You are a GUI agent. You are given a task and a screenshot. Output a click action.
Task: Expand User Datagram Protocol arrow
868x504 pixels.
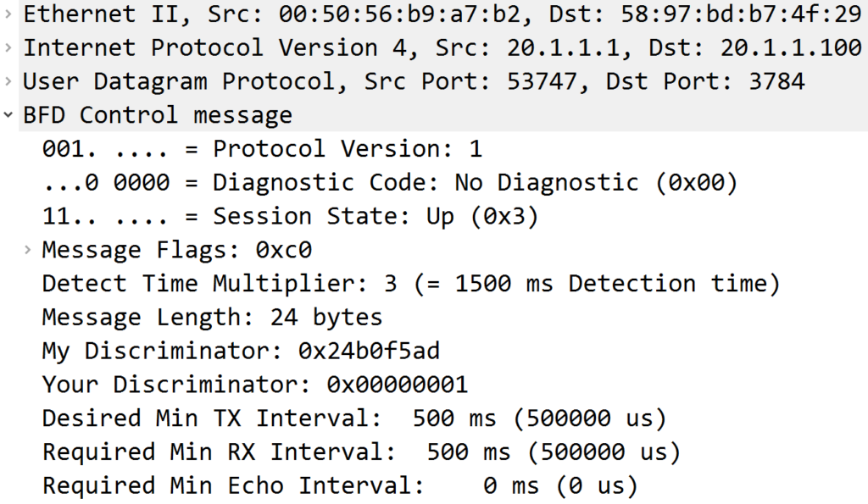click(x=8, y=82)
